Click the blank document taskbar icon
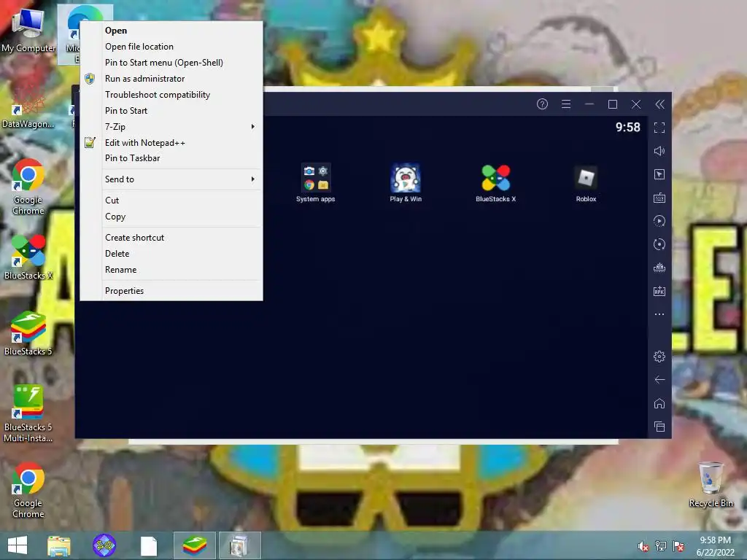This screenshot has height=560, width=747. [149, 545]
